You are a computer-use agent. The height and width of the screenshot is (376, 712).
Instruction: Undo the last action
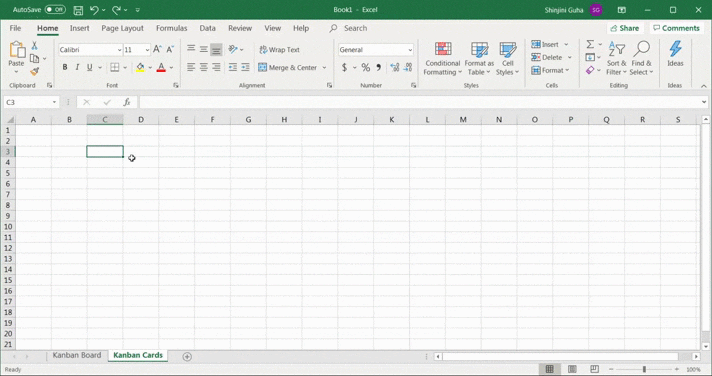click(x=94, y=10)
